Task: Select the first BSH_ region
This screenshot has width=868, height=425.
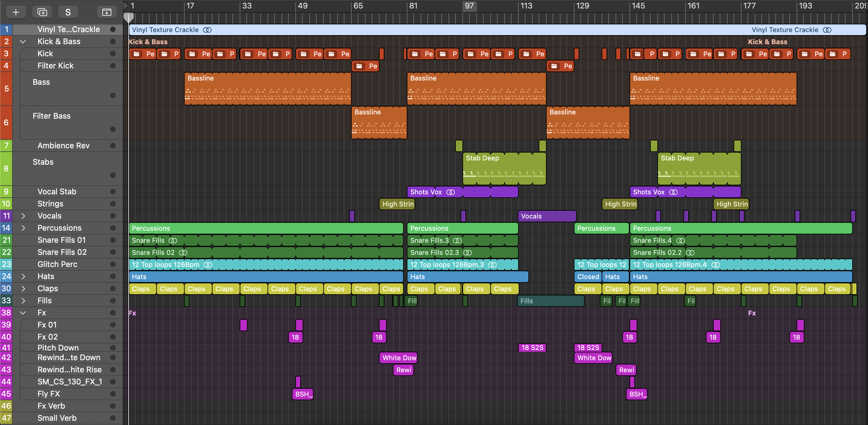Action: pyautogui.click(x=303, y=394)
